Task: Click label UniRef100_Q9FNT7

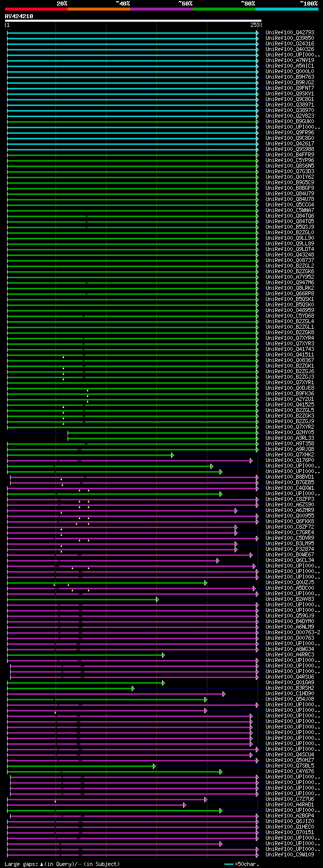Action: (x=290, y=88)
